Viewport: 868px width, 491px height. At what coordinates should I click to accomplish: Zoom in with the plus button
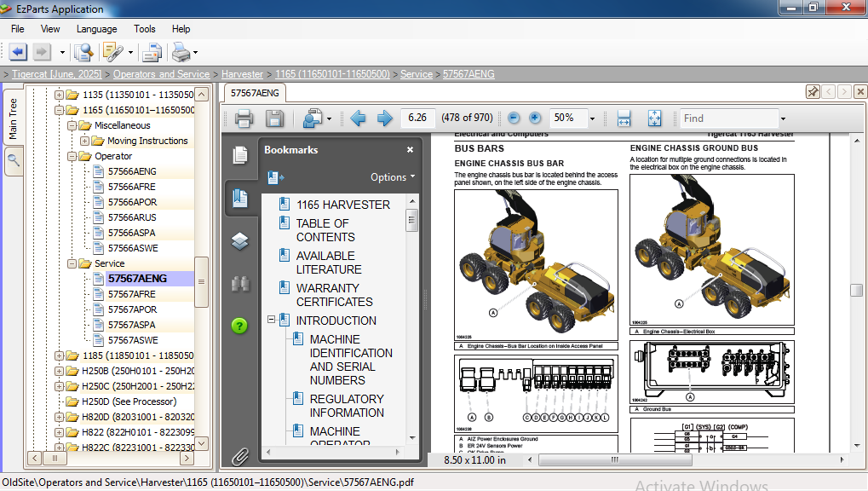tap(535, 118)
